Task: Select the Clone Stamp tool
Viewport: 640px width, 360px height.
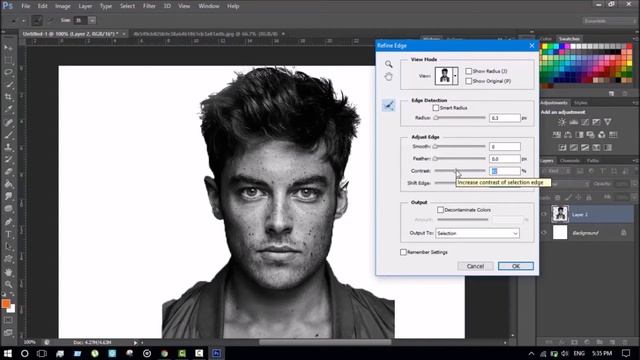Action: [x=8, y=147]
